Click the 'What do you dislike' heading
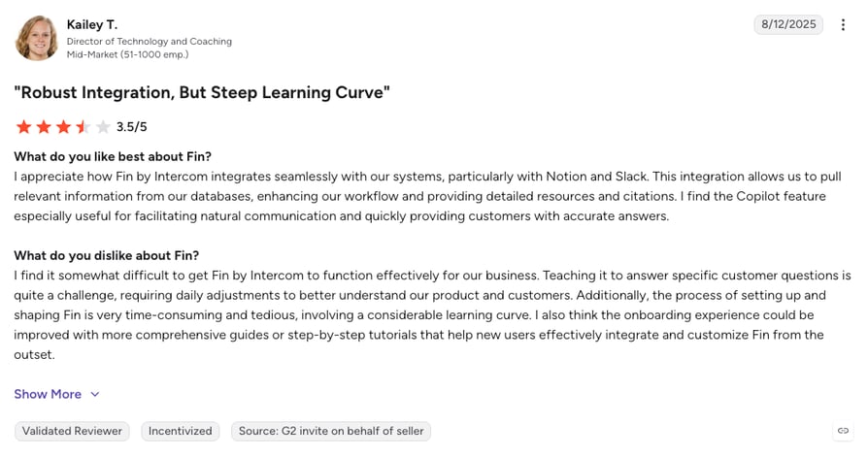 [x=106, y=255]
